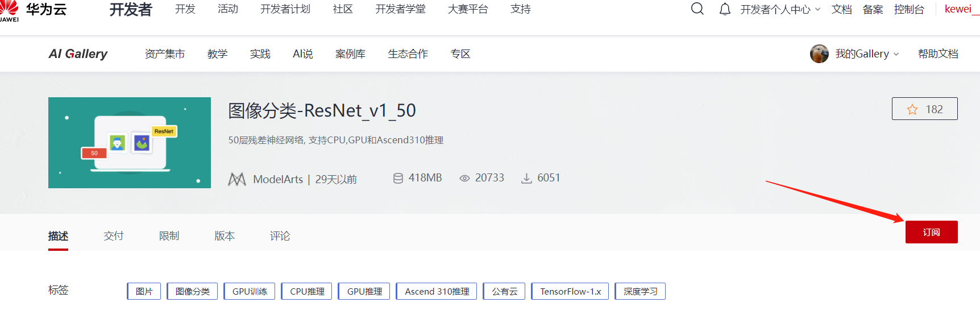
Task: Click the 6051 downloads count
Action: click(549, 178)
